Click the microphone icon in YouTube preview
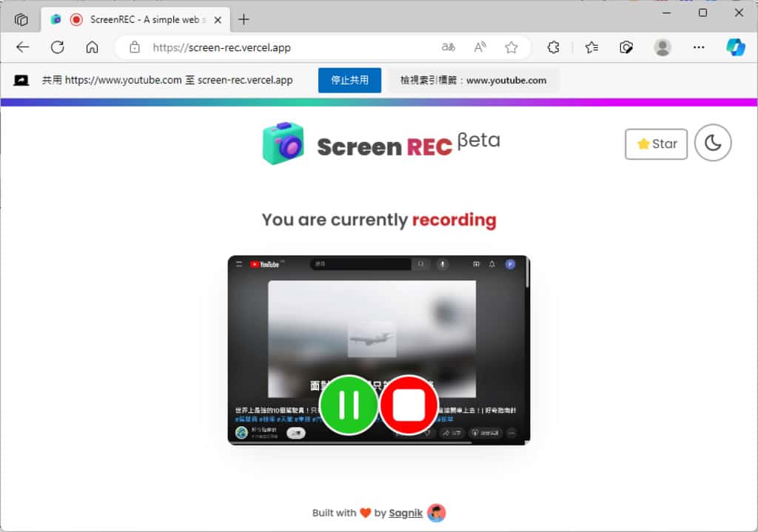The height and width of the screenshot is (532, 758). click(x=443, y=264)
